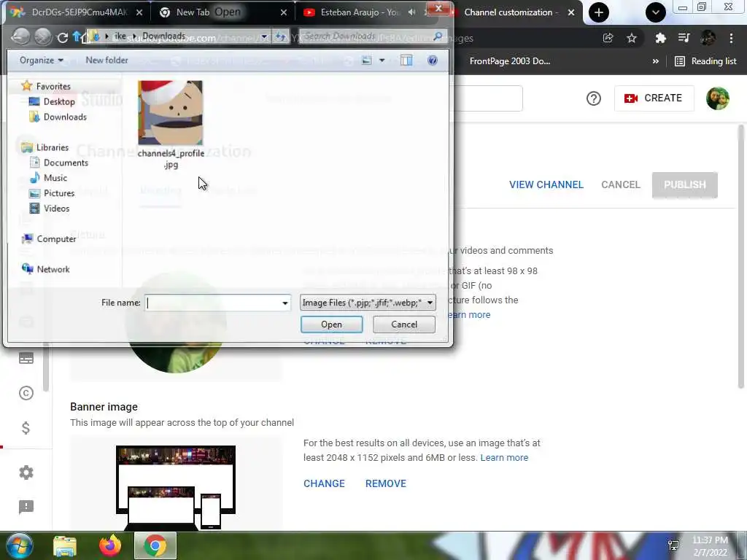Select channels4_profile.jpg thumbnail in file dialog
This screenshot has height=560, width=747.
click(171, 113)
